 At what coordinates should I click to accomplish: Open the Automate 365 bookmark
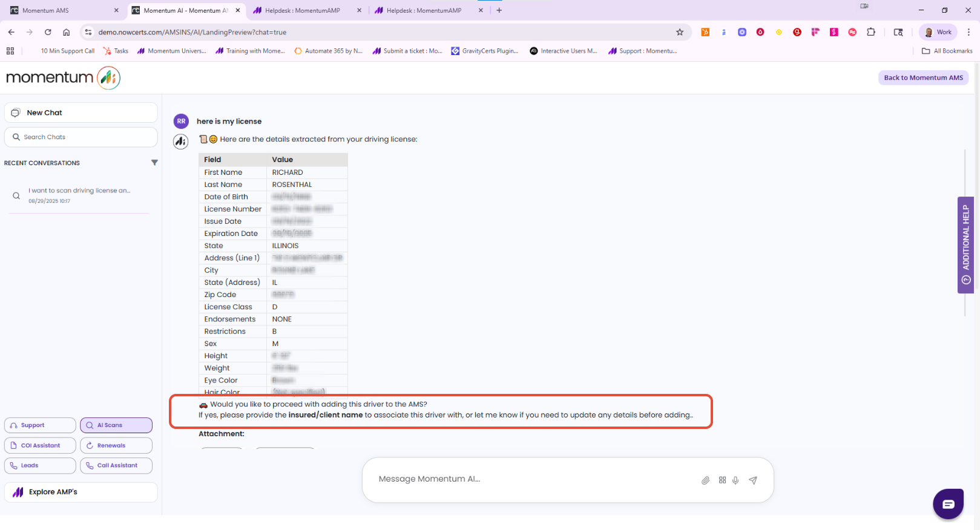coord(328,51)
